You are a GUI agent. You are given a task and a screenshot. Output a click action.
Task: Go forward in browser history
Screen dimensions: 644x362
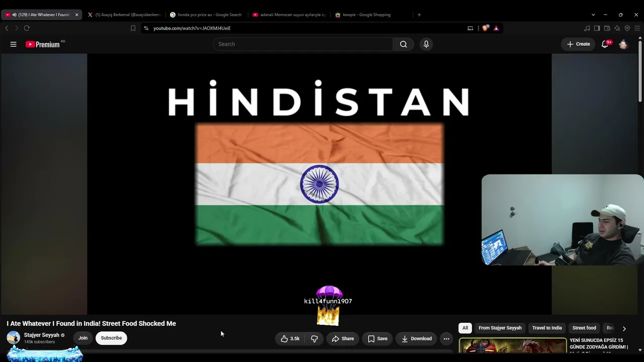16,28
